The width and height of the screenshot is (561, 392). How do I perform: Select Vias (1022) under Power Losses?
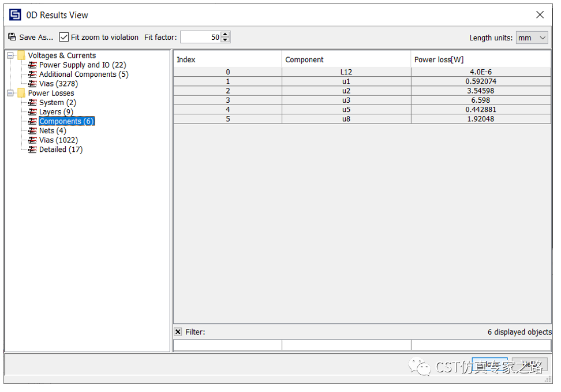(x=58, y=140)
